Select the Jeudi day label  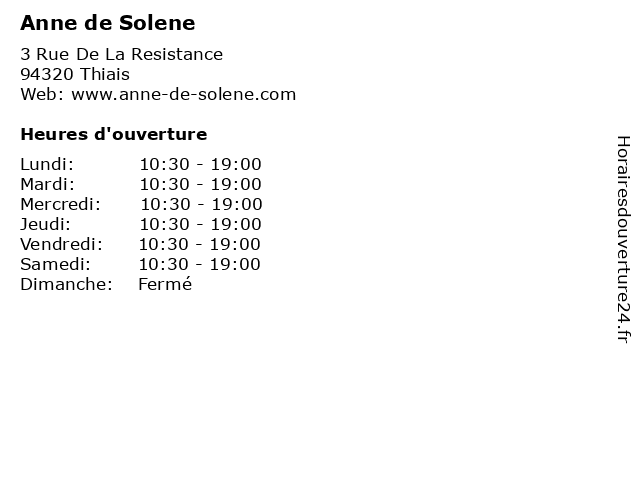click(45, 224)
